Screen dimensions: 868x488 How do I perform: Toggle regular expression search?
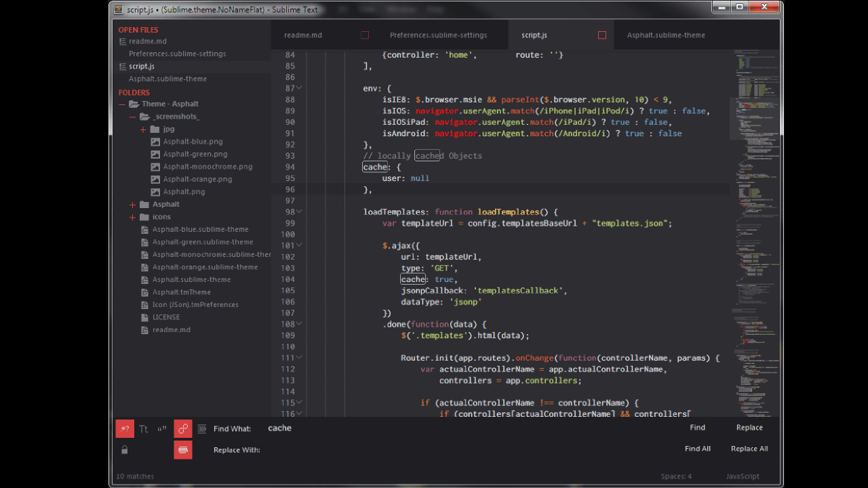tap(125, 428)
